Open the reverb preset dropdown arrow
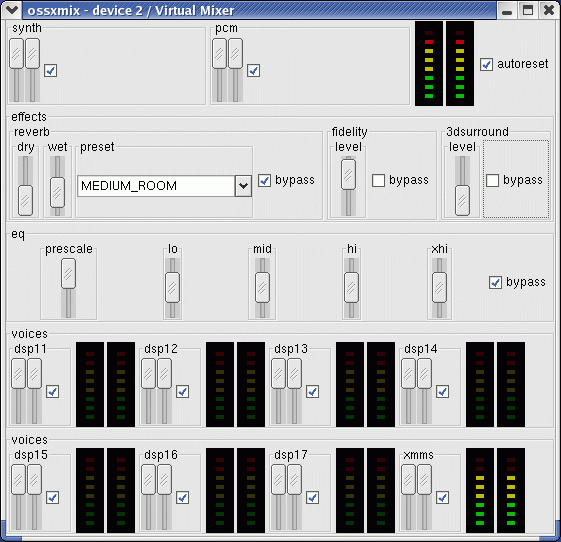The image size is (561, 542). (x=243, y=186)
